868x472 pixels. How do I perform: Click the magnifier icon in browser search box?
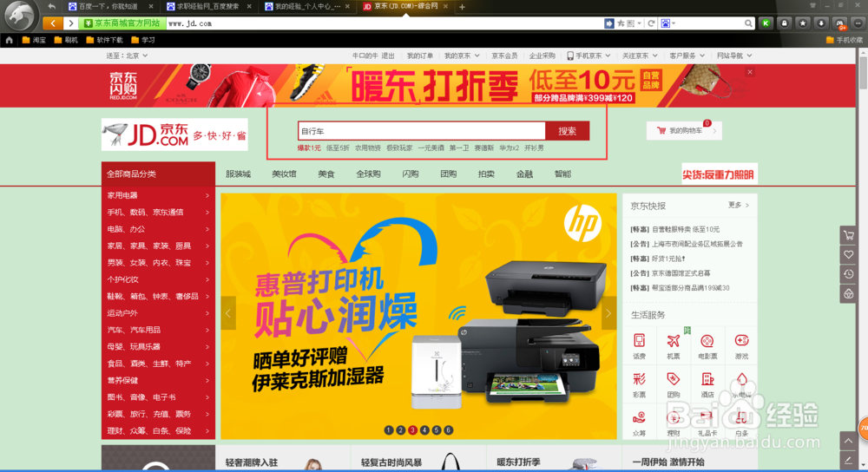click(x=748, y=23)
